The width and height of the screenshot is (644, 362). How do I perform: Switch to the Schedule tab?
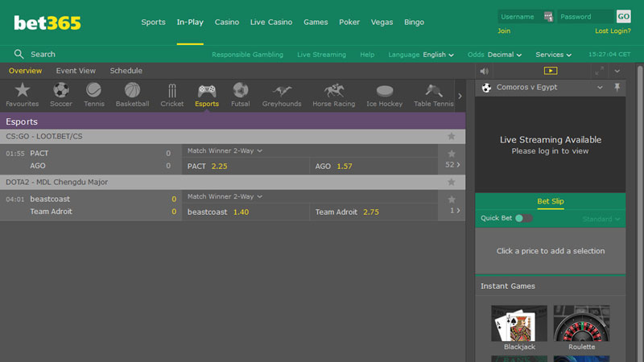point(126,71)
